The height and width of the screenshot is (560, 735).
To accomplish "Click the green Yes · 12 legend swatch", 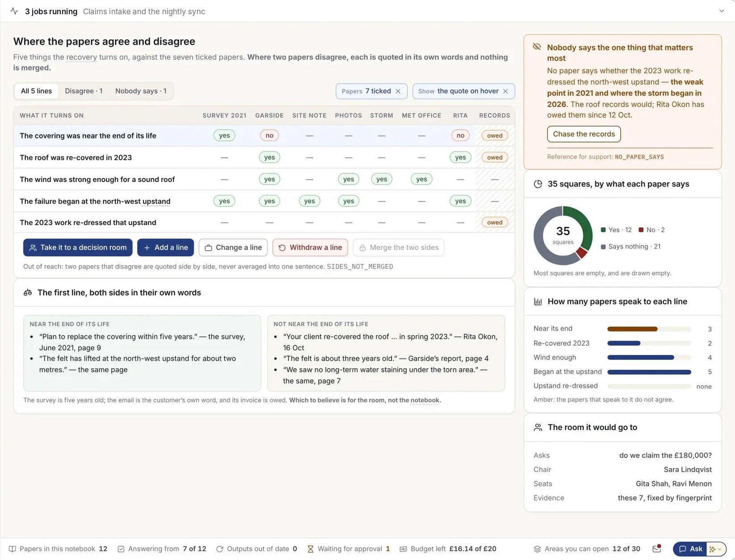I will point(603,230).
